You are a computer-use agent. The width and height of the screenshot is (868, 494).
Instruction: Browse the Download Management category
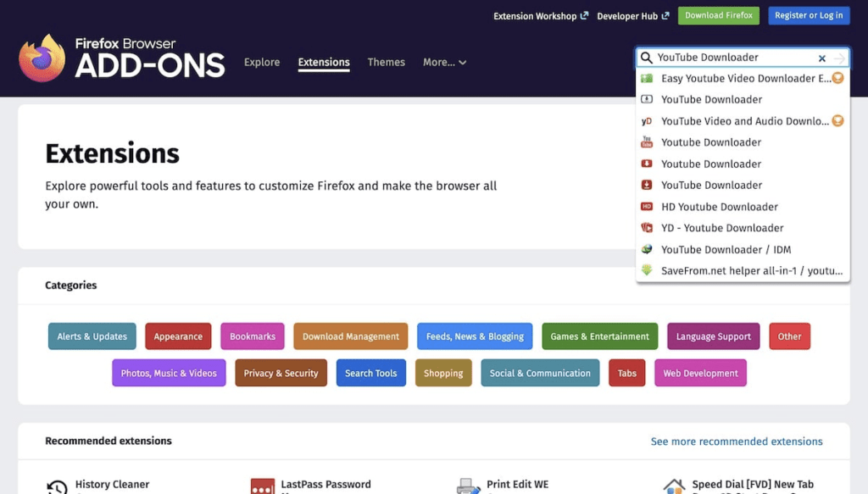[350, 336]
